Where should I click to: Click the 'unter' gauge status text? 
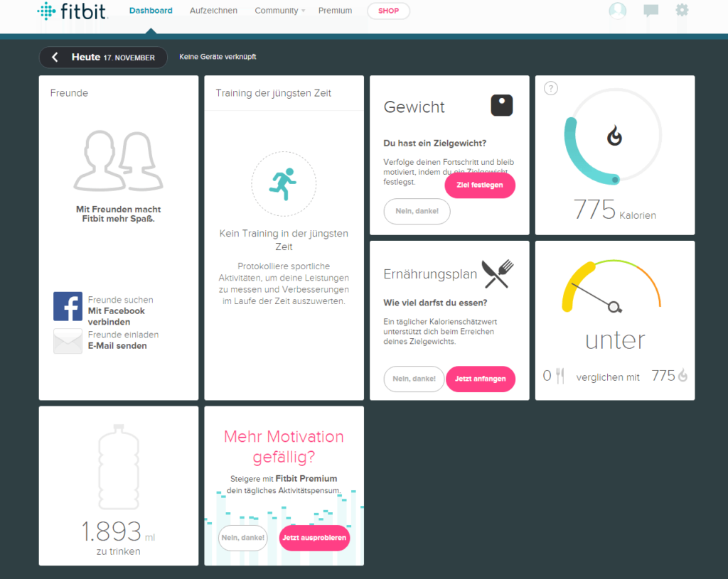[x=615, y=340]
